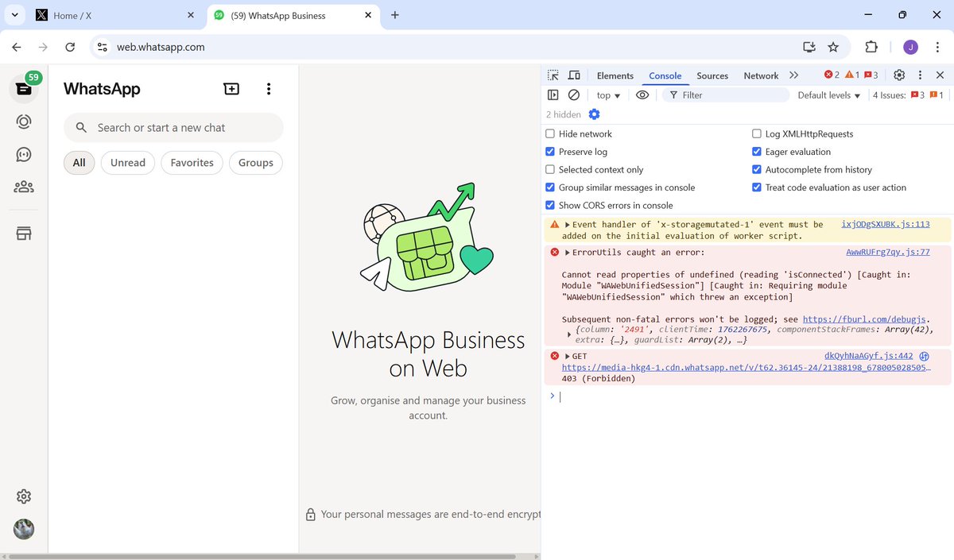Open the business tools storefront icon
The image size is (954, 560).
point(24,234)
